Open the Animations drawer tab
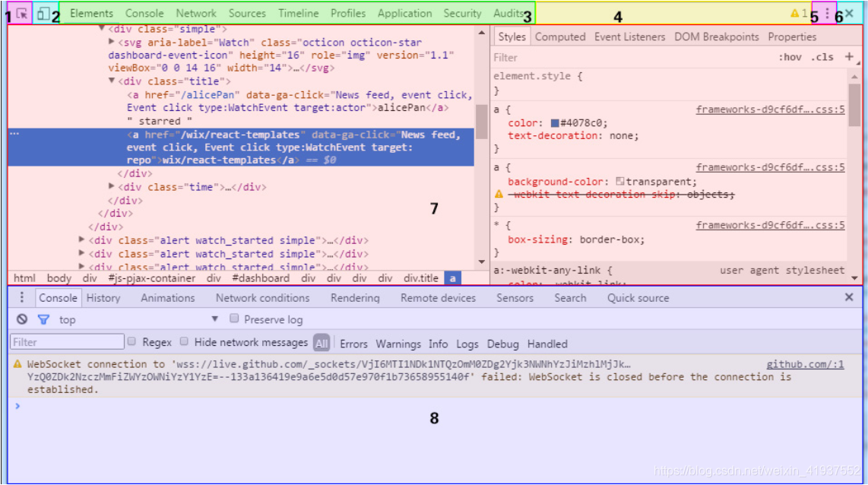868x485 pixels. 168,298
